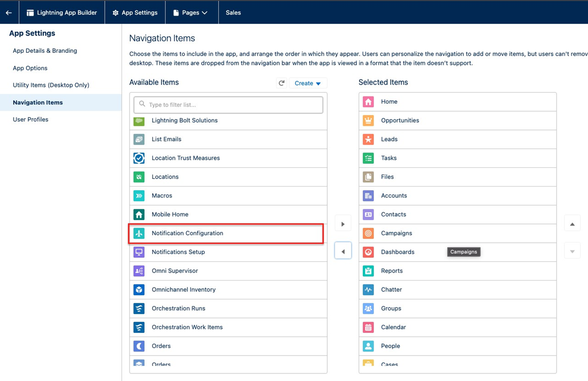Image resolution: width=588 pixels, height=381 pixels.
Task: Click the Lightning Bolt Solutions icon
Action: [139, 121]
